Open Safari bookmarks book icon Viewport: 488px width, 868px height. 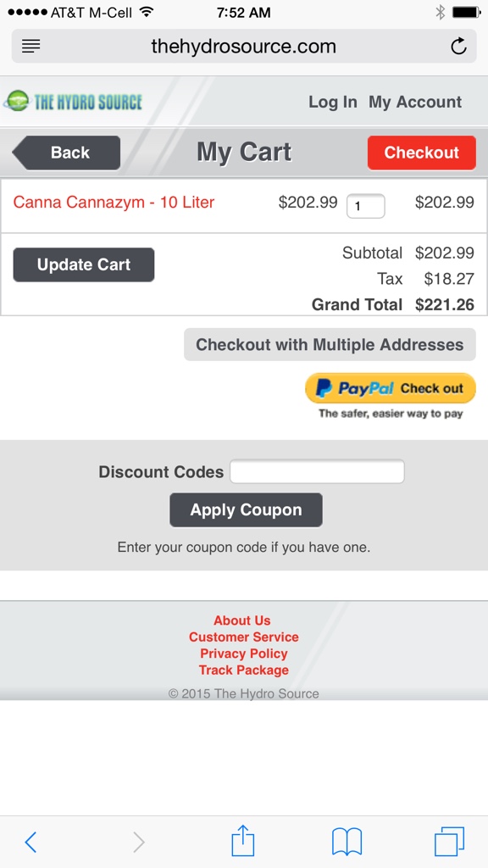(x=347, y=842)
